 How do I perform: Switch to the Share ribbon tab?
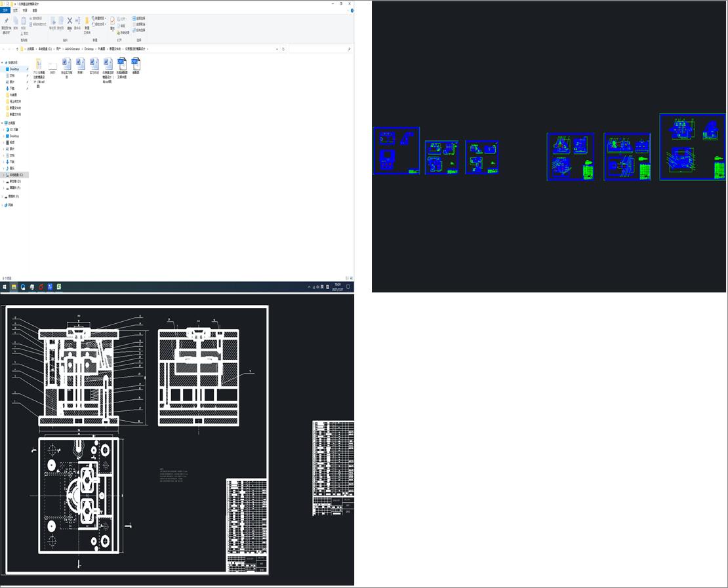click(x=25, y=10)
